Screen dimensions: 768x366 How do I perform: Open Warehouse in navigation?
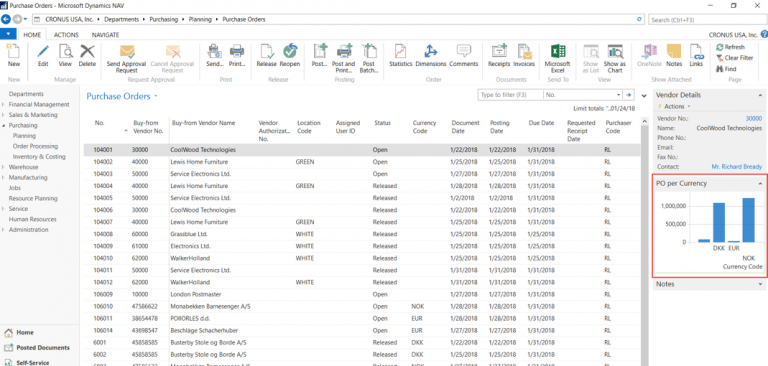[x=24, y=167]
